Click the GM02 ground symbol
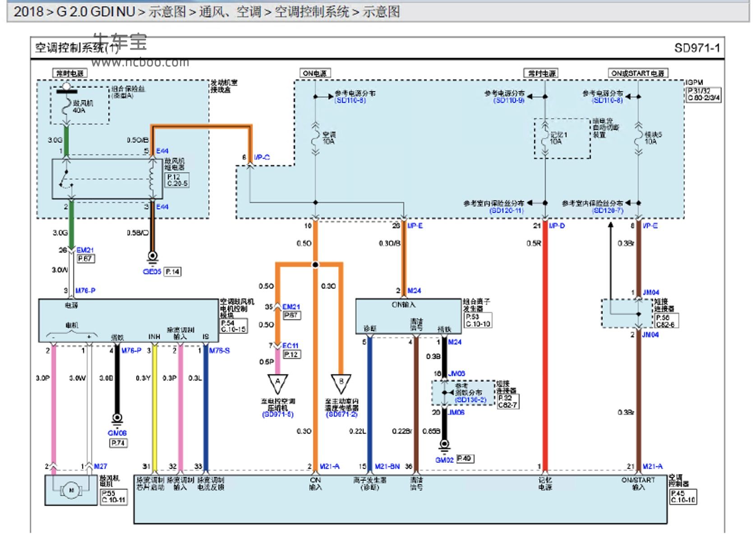This screenshot has width=756, height=534. 444,446
